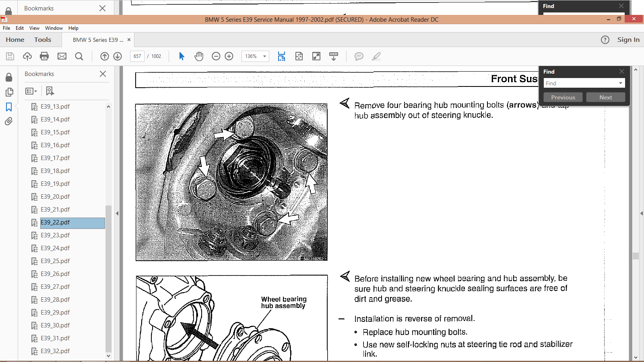Open the Help menu
This screenshot has height=362, width=644.
73,28
